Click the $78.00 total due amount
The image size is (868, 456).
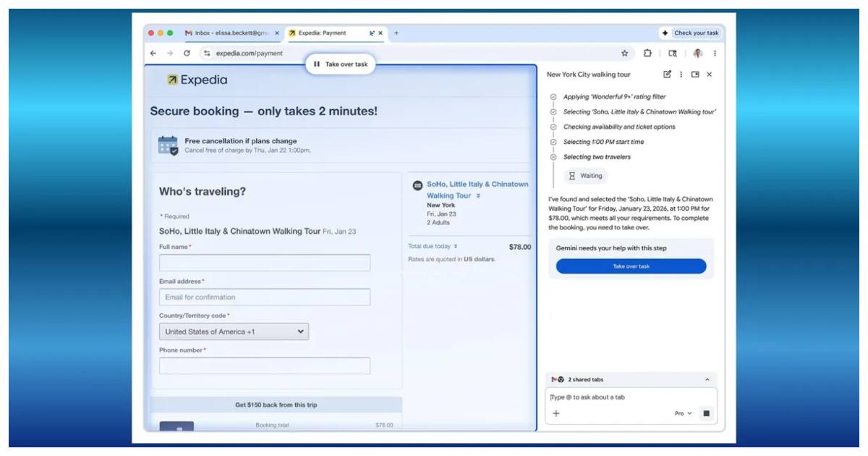click(x=520, y=247)
